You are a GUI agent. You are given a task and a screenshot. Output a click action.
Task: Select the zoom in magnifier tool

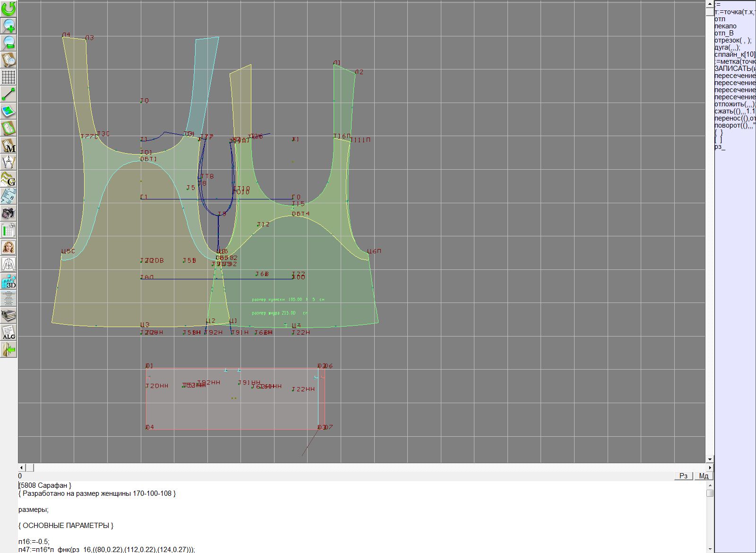(x=9, y=26)
